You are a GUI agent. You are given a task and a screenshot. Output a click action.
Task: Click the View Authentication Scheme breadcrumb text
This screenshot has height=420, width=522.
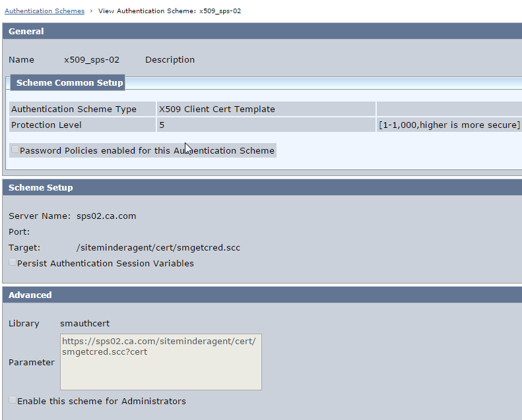tap(170, 11)
